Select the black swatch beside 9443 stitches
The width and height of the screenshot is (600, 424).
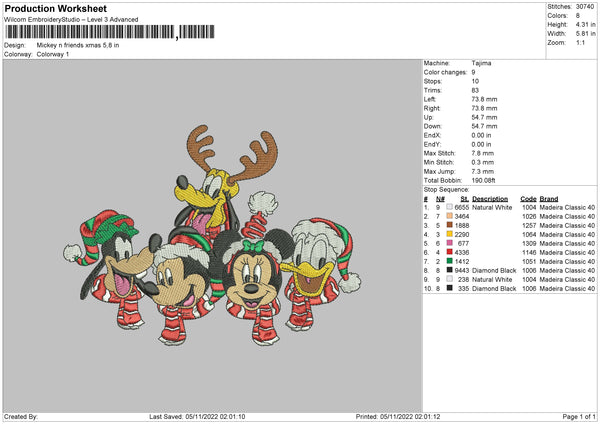coord(449,270)
